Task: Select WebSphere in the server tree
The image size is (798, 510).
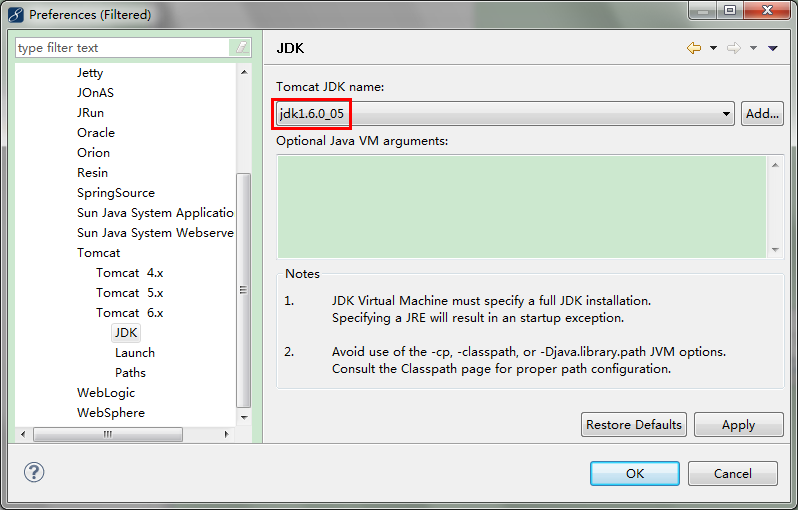Action: tap(110, 413)
